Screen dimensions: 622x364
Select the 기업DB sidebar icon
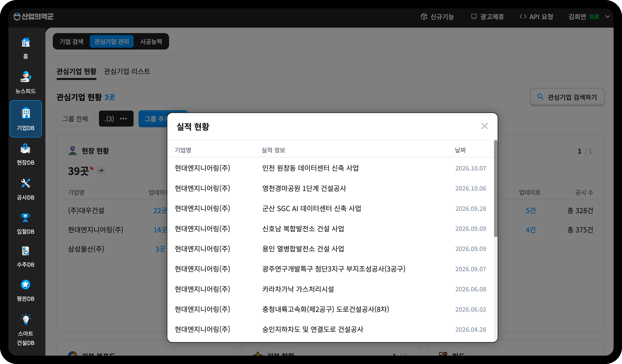tap(26, 119)
